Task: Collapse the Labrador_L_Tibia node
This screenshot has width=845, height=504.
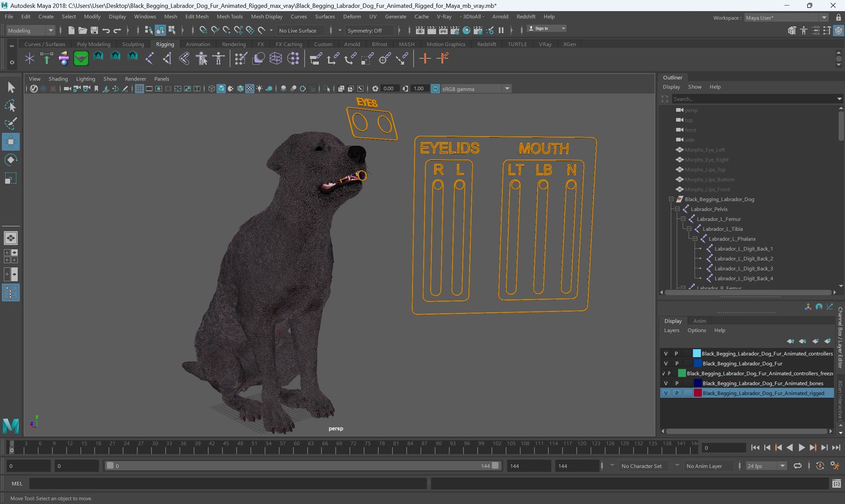Action: point(689,229)
